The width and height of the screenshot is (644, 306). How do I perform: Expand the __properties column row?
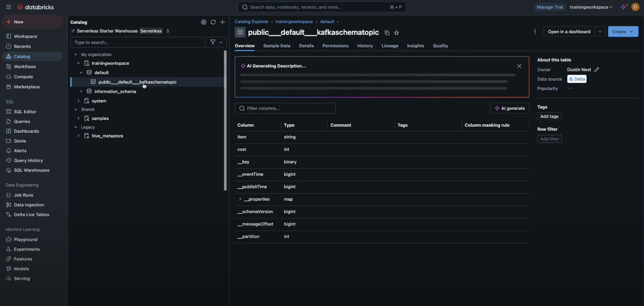pos(240,199)
